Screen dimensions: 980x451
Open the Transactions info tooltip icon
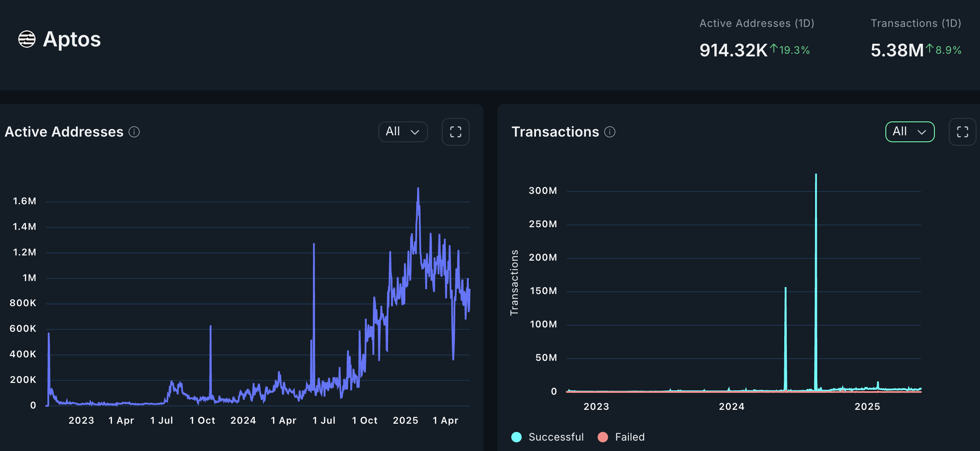[x=610, y=132]
